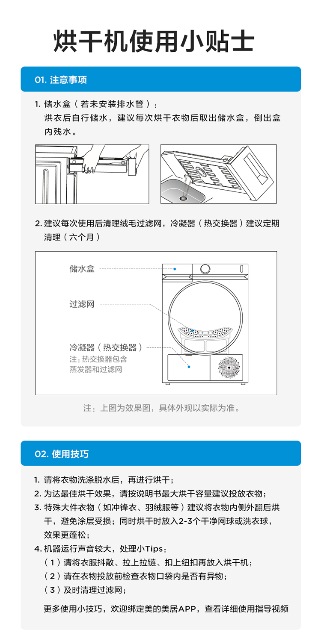Click the blue dot on water box compartment
Viewport: 321px width, 644px height.
click(175, 269)
